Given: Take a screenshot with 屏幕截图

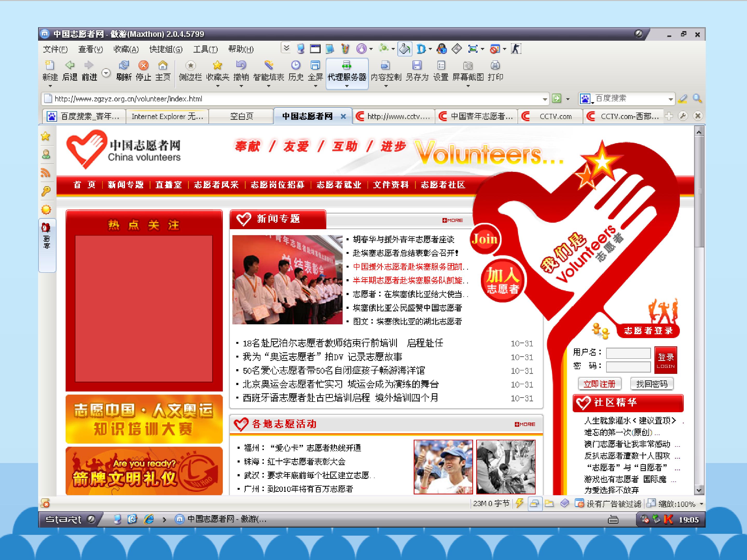Looking at the screenshot, I should [x=468, y=65].
